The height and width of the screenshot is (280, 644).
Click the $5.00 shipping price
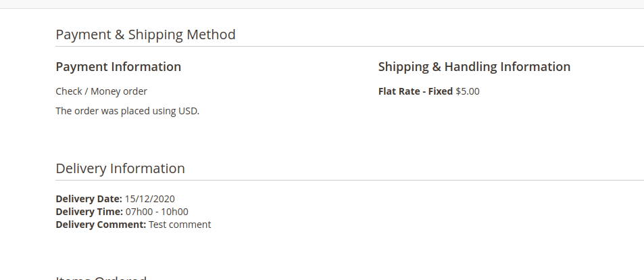pos(468,91)
